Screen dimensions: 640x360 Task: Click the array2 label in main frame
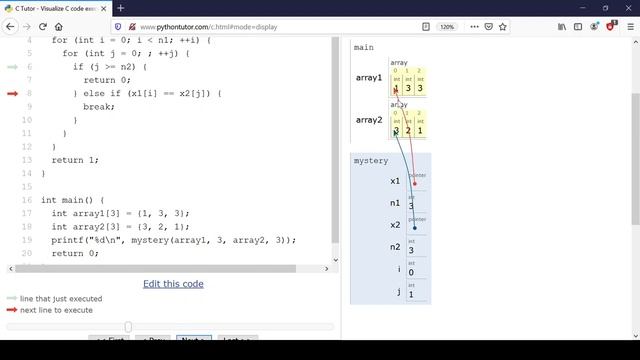tap(369, 120)
